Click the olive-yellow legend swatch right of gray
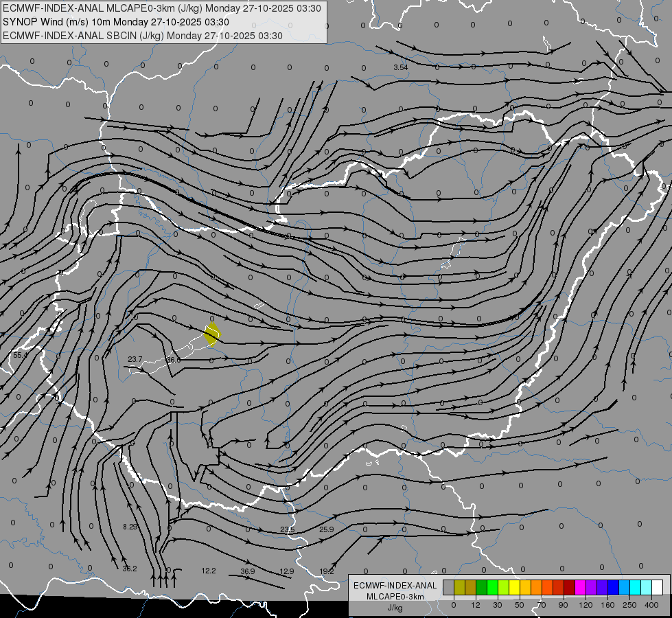672x618 pixels. pyautogui.click(x=459, y=587)
